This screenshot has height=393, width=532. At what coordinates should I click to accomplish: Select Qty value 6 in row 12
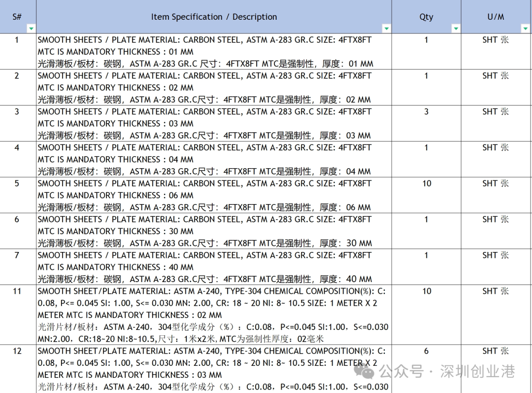coord(426,369)
